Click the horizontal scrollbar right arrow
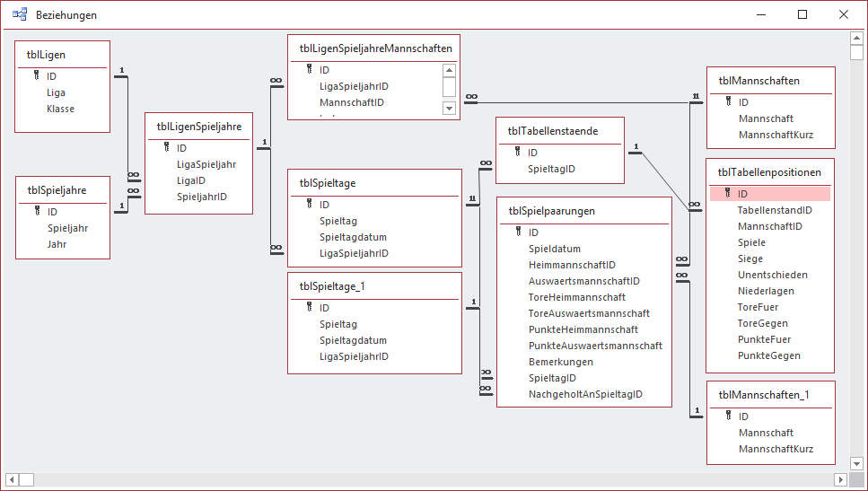This screenshot has width=868, height=491. tap(841, 479)
